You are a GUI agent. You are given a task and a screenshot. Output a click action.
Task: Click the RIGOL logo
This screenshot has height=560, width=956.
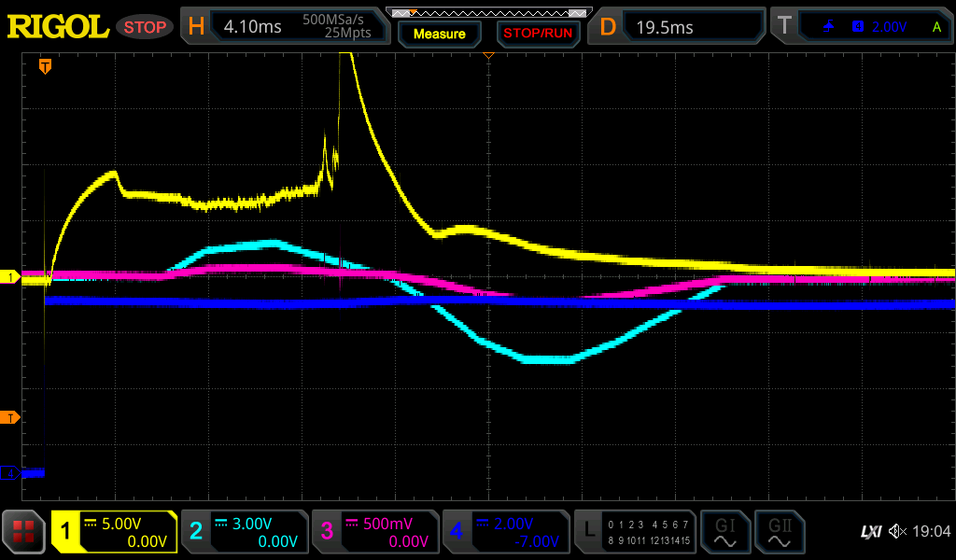[58, 27]
